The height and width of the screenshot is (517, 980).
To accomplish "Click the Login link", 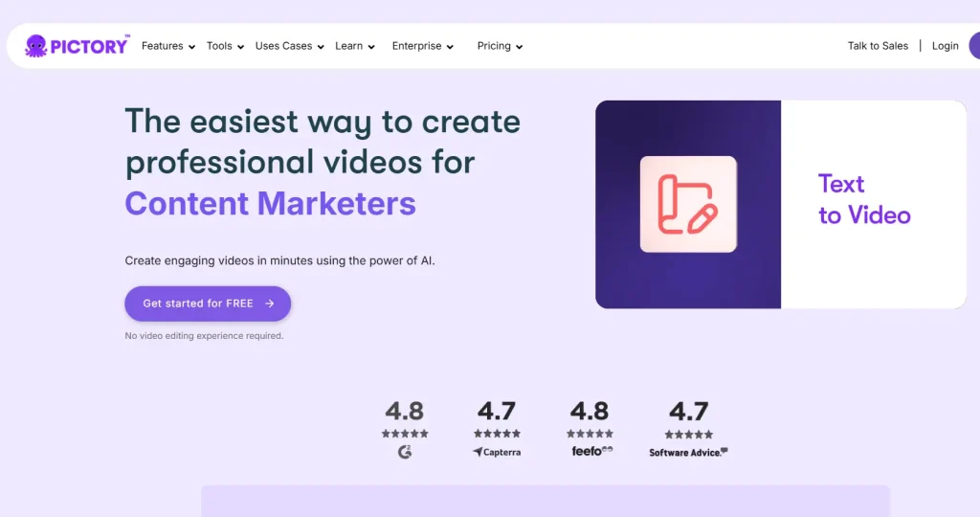I will tap(945, 46).
